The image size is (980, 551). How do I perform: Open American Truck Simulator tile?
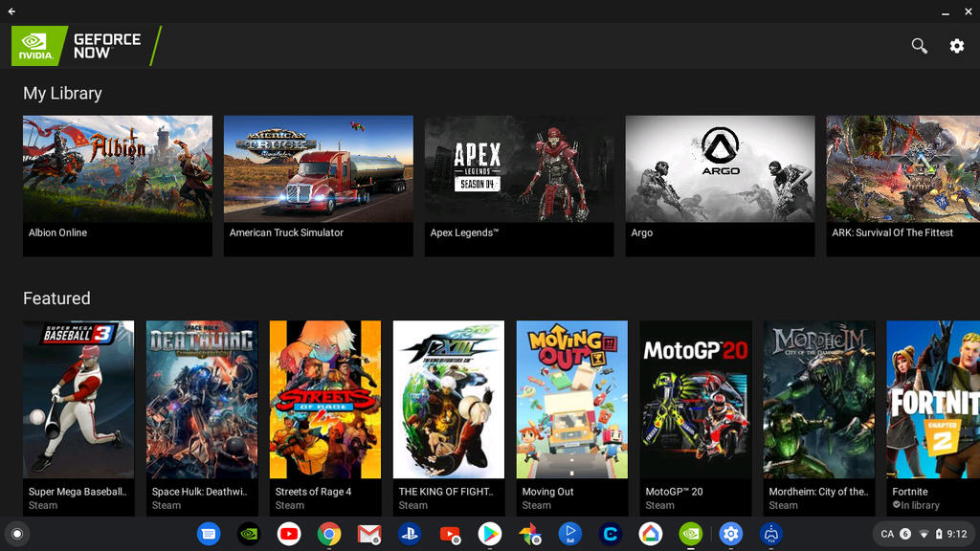(x=319, y=185)
